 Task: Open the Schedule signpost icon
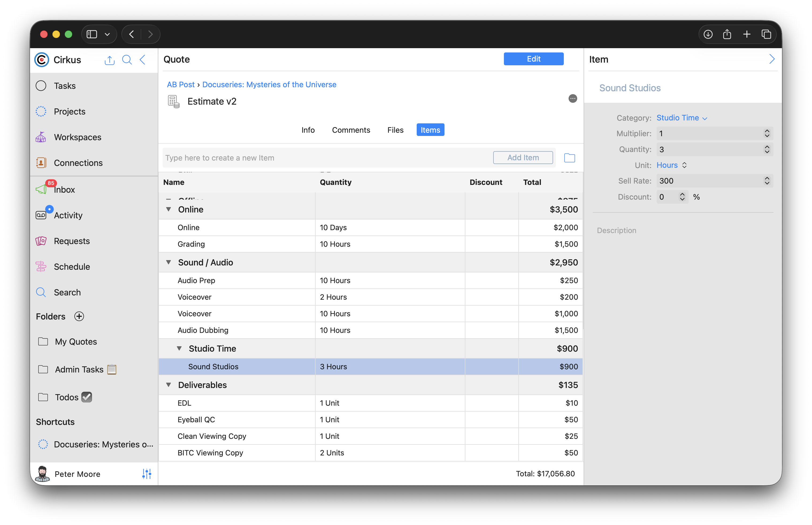[41, 267]
